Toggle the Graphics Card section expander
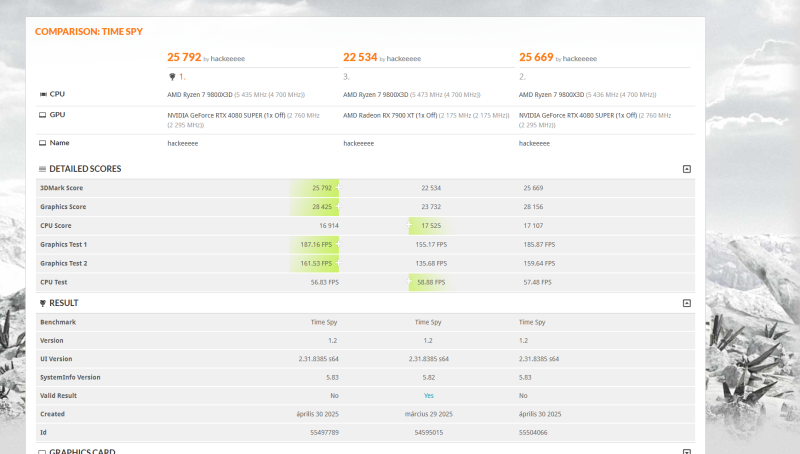 click(687, 451)
